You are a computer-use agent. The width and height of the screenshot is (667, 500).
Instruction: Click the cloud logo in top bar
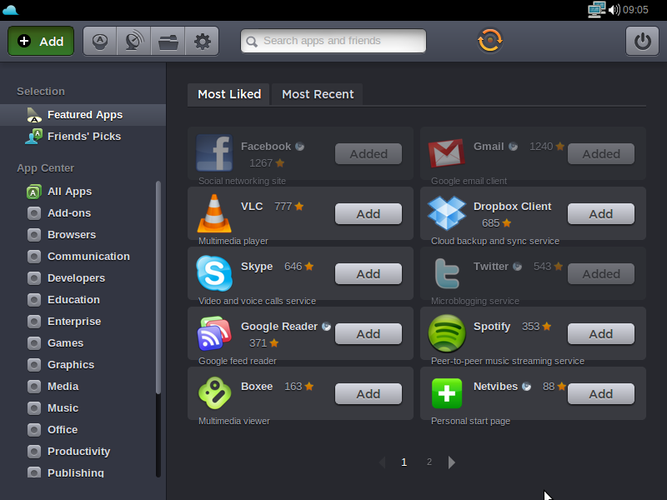[x=10, y=10]
